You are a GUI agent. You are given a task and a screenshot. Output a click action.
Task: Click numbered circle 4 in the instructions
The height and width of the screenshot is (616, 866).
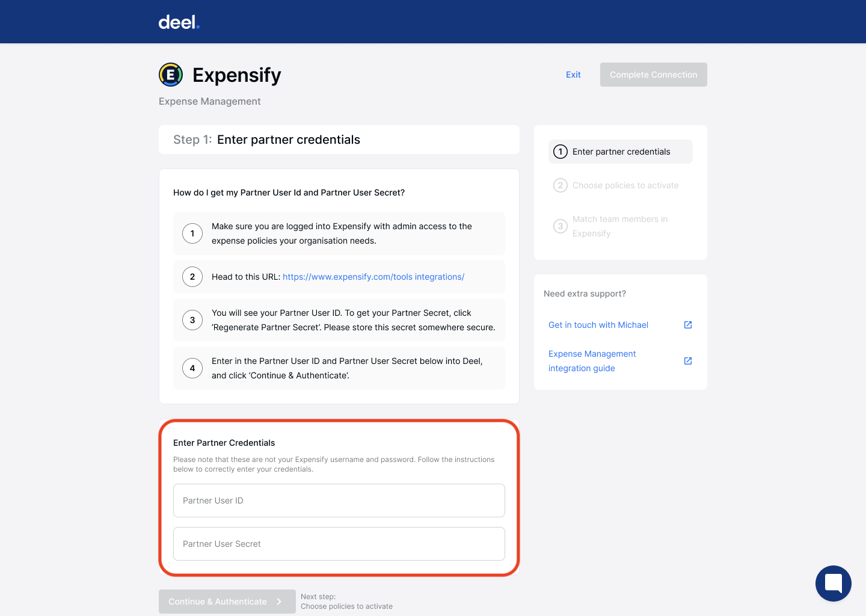[192, 368]
